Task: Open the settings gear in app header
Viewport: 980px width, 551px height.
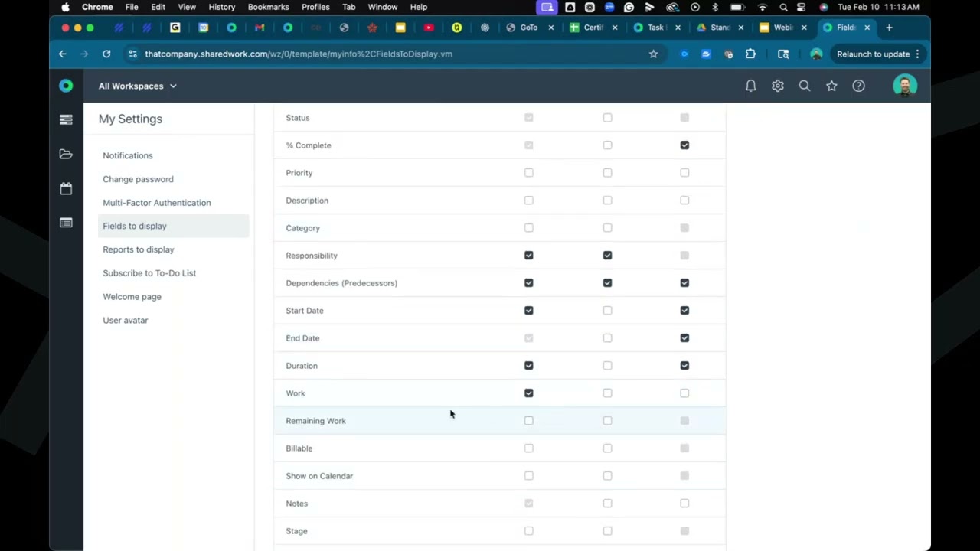Action: point(778,86)
